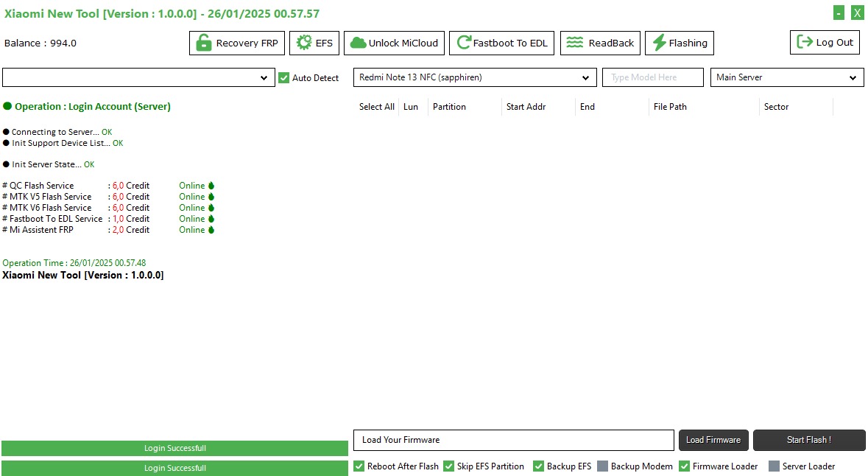
Task: Enable the Server Loader checkbox
Action: point(775,466)
